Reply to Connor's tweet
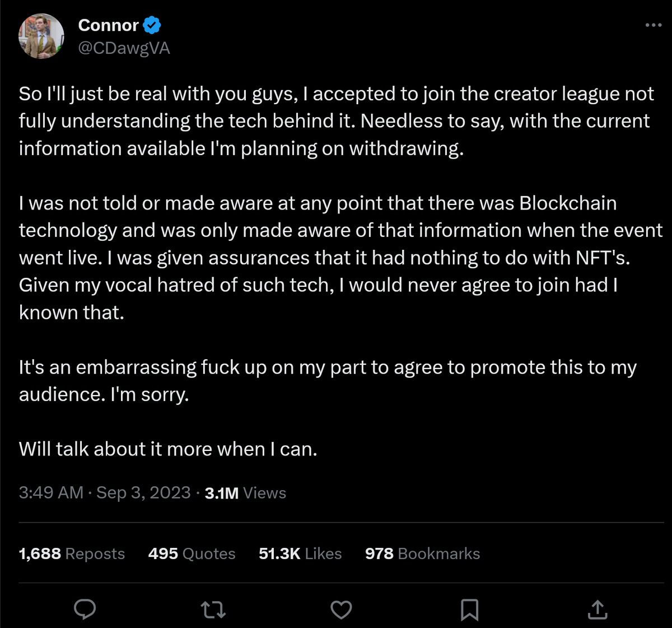 (85, 609)
